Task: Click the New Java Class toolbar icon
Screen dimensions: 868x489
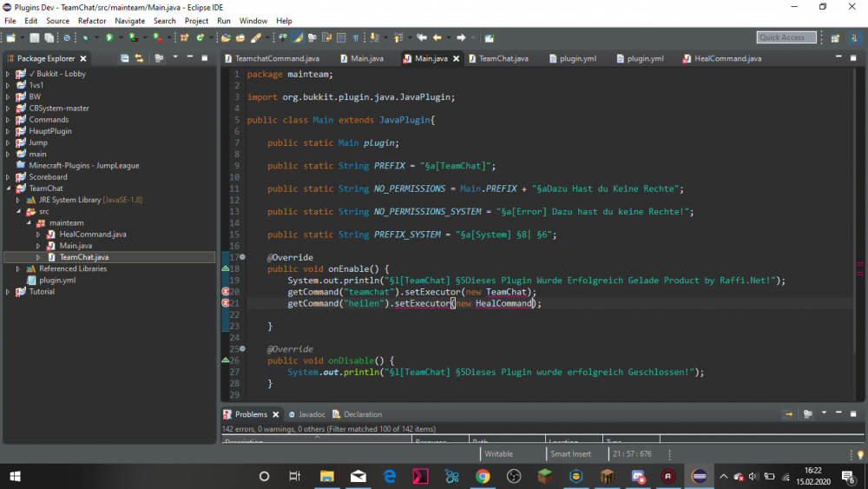Action: (200, 37)
